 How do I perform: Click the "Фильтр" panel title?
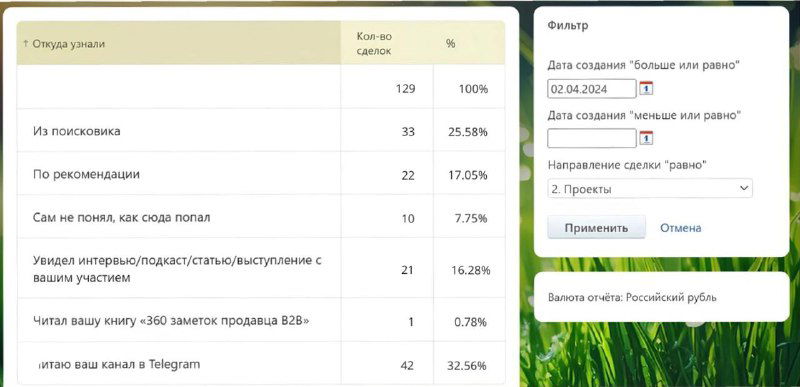pos(568,25)
